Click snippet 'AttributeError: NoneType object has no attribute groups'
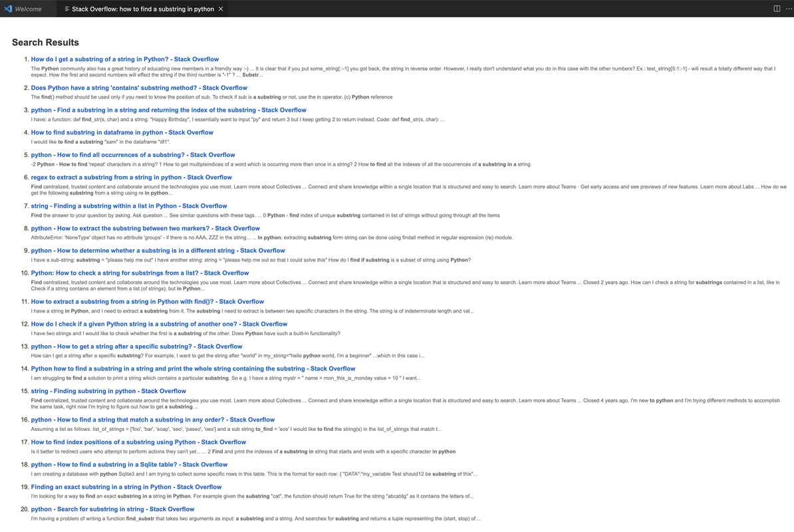Screen dimensions: 794x532 (x=272, y=237)
